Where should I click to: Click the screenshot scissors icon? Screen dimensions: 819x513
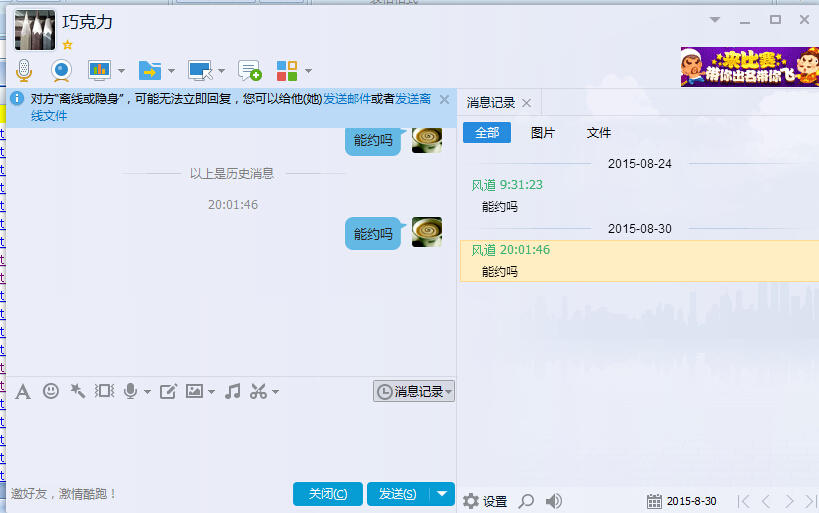[x=259, y=391]
